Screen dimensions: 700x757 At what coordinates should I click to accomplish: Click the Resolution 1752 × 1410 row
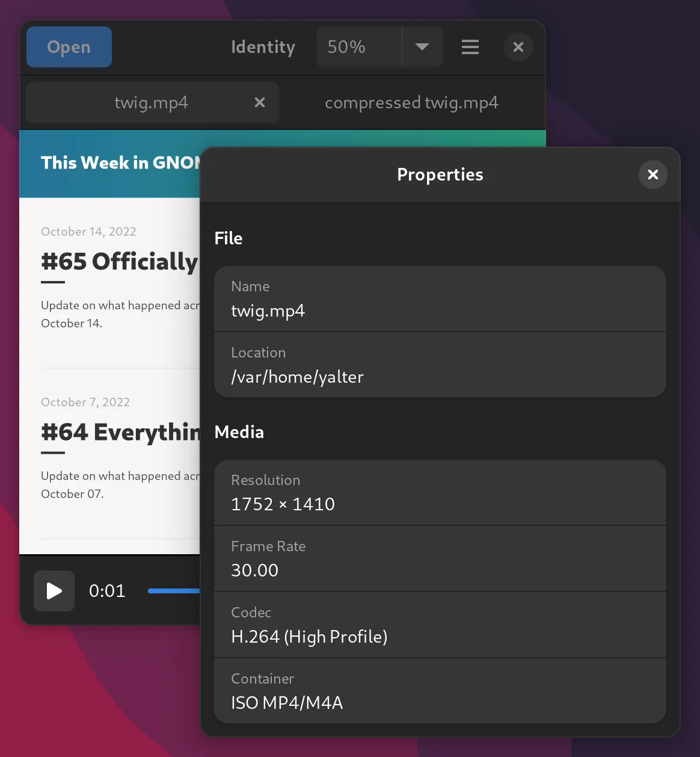440,493
